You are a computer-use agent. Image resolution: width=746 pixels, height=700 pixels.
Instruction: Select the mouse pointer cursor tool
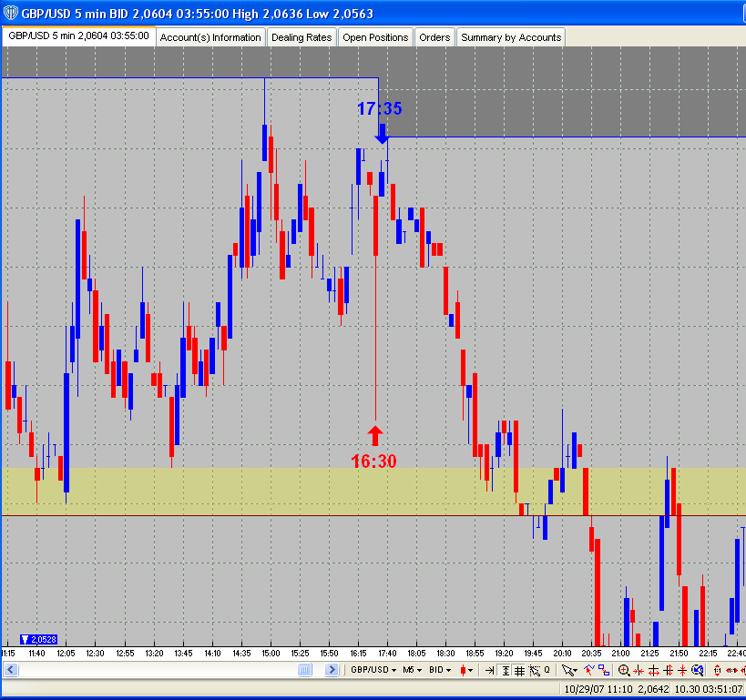[x=568, y=670]
